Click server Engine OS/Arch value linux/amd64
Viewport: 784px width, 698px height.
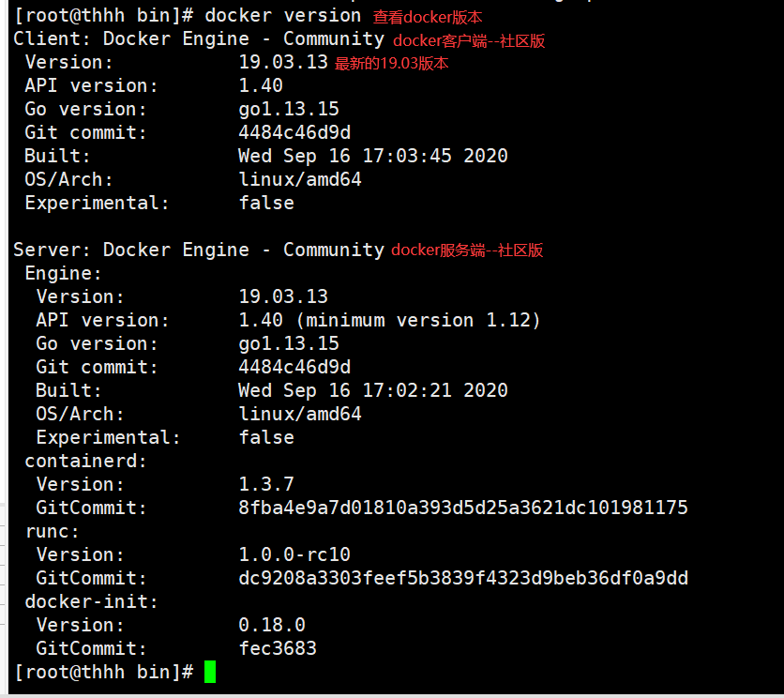pyautogui.click(x=300, y=414)
